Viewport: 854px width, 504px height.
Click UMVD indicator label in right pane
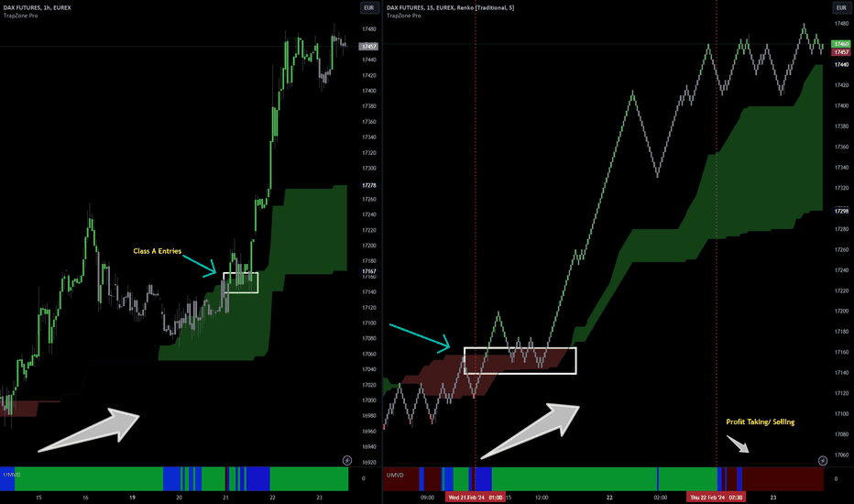tap(395, 475)
